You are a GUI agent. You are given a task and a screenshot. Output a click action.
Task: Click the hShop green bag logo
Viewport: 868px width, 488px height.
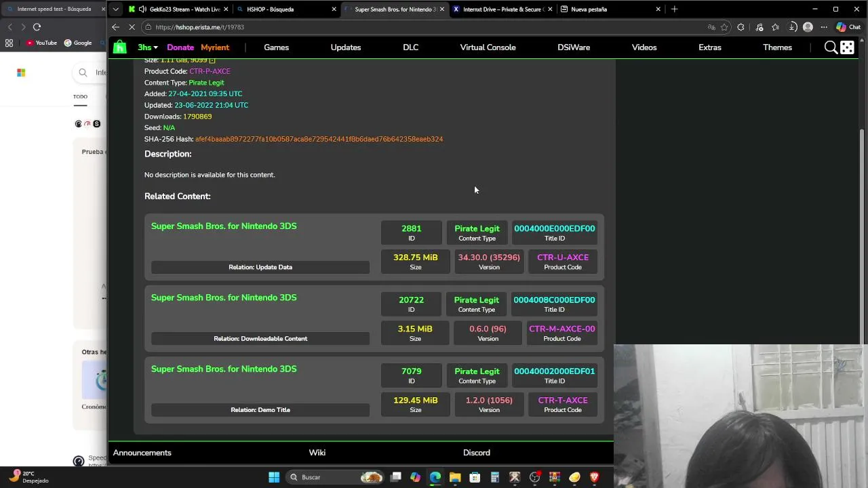(120, 47)
